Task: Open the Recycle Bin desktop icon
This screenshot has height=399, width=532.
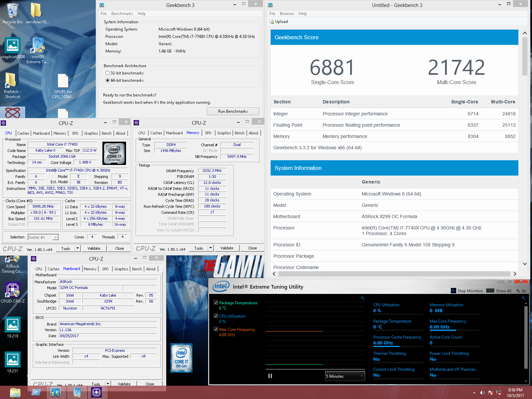Action: click(x=12, y=13)
